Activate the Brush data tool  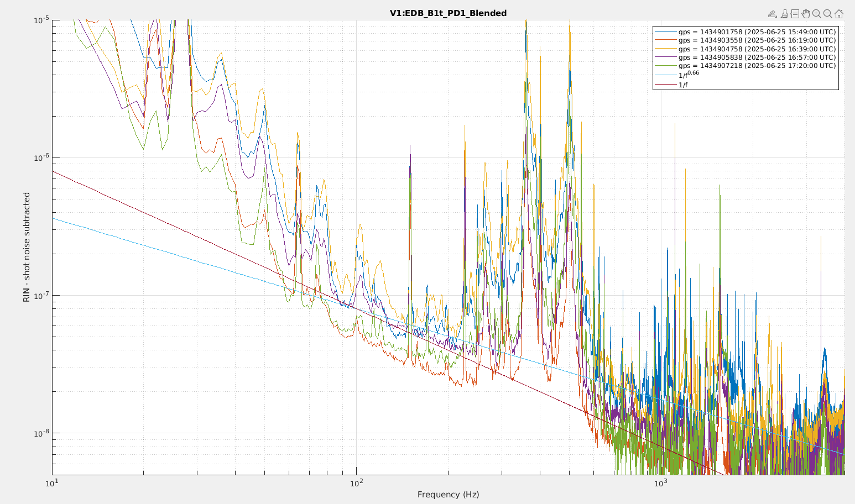tap(784, 14)
